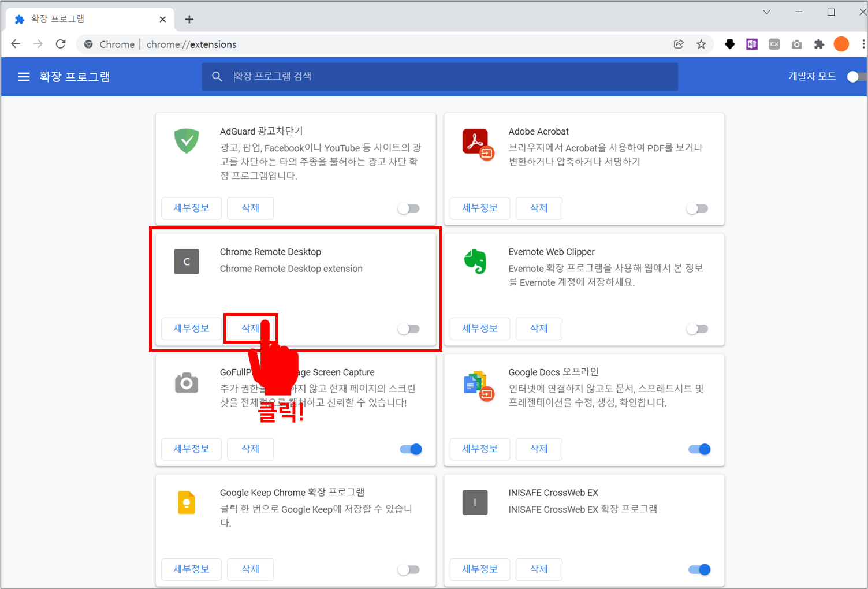This screenshot has width=868, height=589.
Task: Click the browser back arrow
Action: point(16,44)
